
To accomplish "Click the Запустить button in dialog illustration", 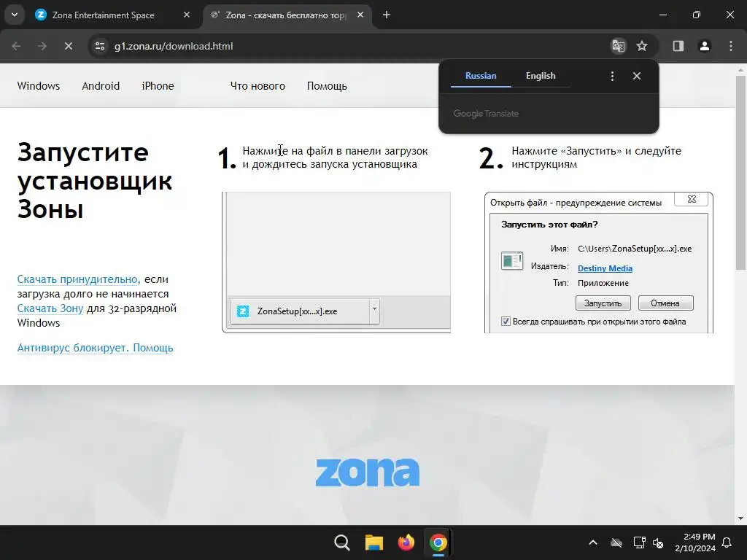I will click(x=603, y=303).
